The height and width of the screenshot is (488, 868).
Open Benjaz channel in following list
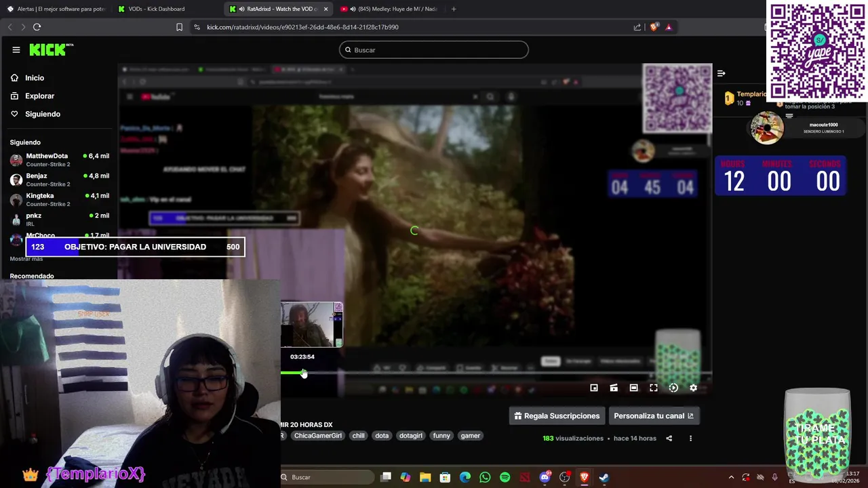pyautogui.click(x=60, y=180)
